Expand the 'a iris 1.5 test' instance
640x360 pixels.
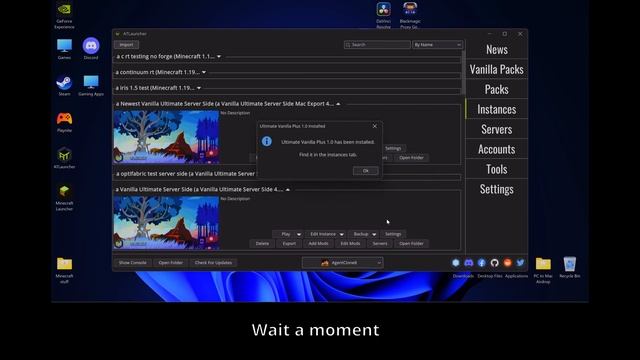(199, 88)
